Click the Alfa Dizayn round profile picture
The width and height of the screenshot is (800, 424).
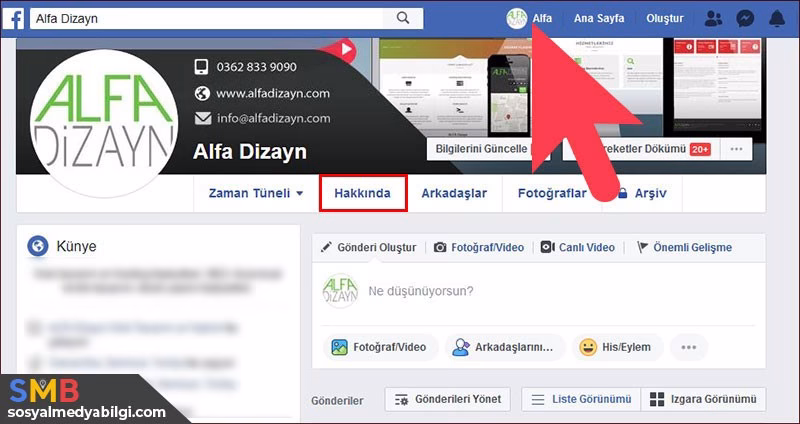104,124
